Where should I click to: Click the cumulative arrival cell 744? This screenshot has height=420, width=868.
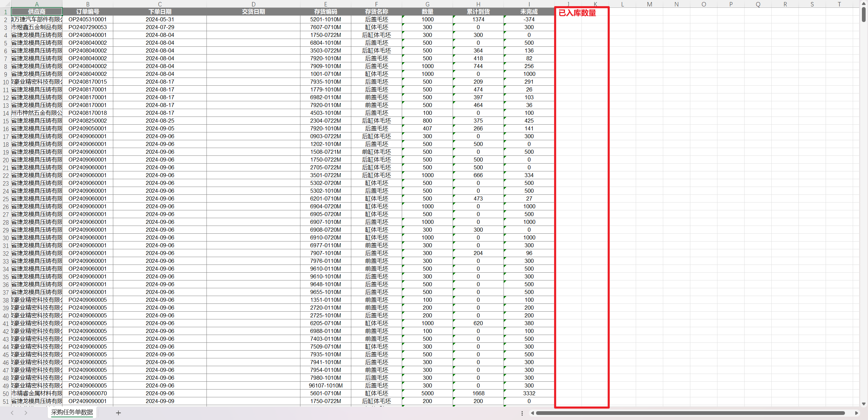(478, 66)
